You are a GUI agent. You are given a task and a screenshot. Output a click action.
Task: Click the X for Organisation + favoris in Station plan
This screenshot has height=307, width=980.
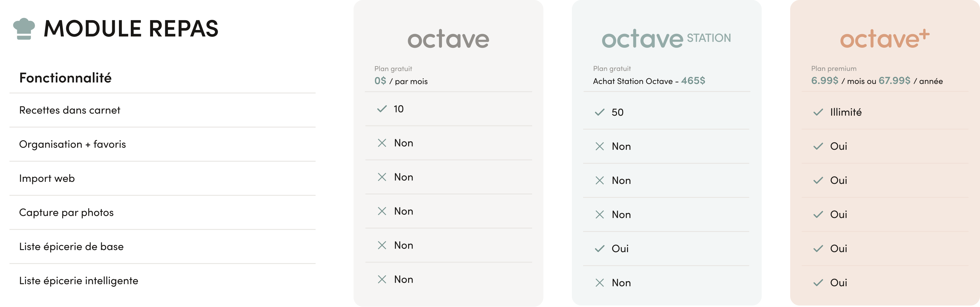pyautogui.click(x=599, y=147)
